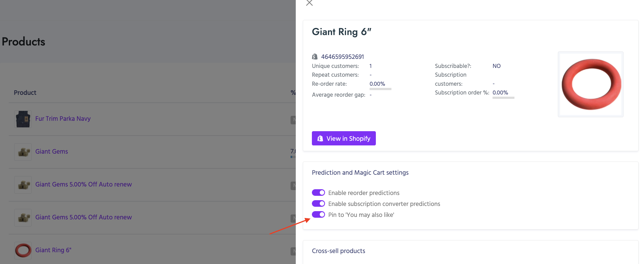Disable subscription converter predictions toggle
Viewport: 644px width, 264px height.
[x=318, y=204]
